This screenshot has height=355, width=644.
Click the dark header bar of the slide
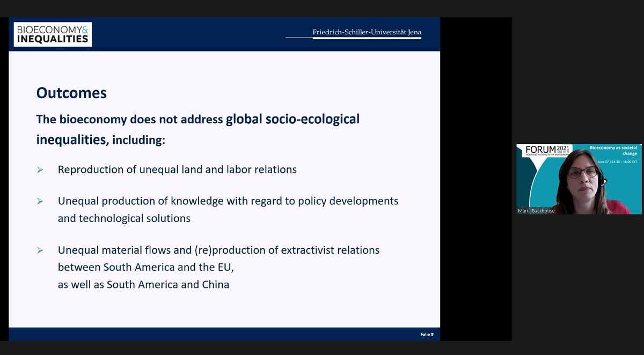tap(215, 33)
